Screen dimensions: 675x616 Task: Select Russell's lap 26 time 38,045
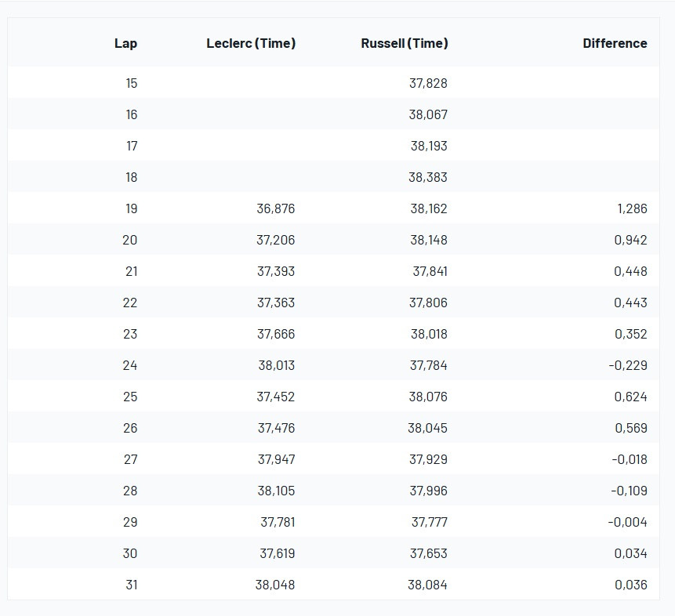(428, 428)
